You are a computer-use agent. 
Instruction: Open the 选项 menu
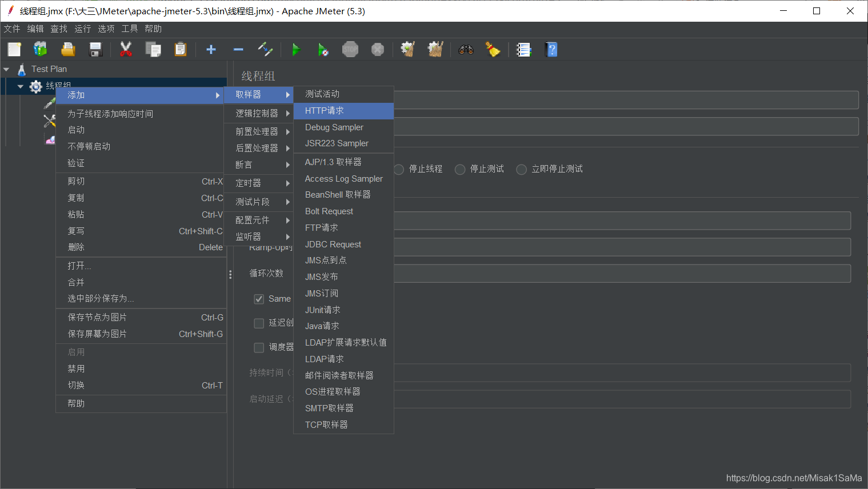click(x=106, y=29)
